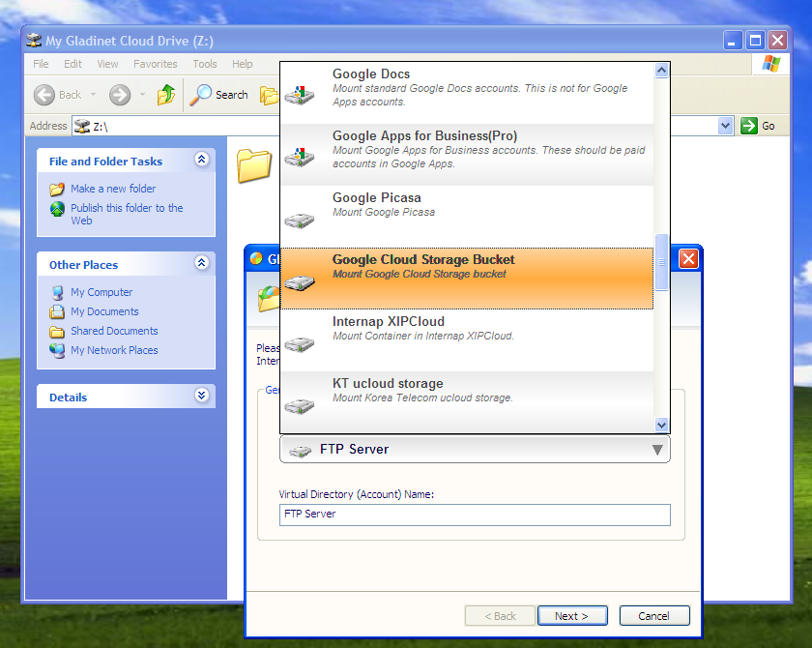The width and height of the screenshot is (812, 648).
Task: Click the Go button label
Action: point(768,126)
